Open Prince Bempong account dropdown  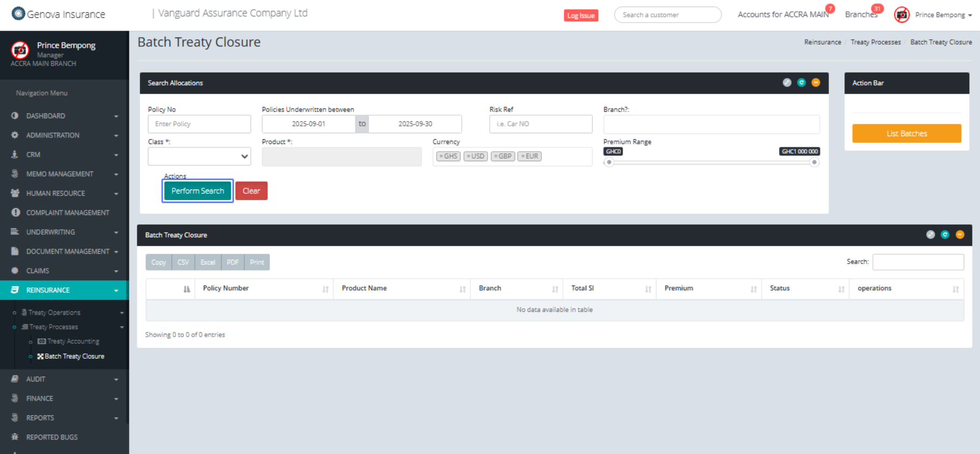tap(943, 15)
